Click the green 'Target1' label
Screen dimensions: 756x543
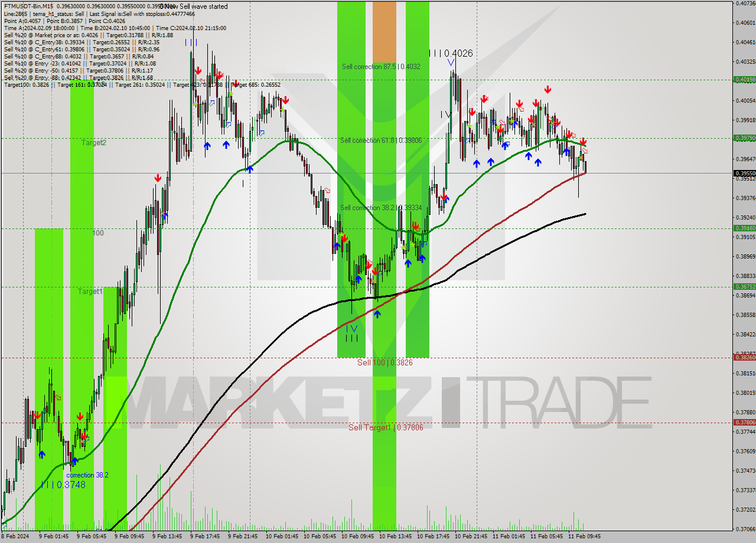(90, 292)
